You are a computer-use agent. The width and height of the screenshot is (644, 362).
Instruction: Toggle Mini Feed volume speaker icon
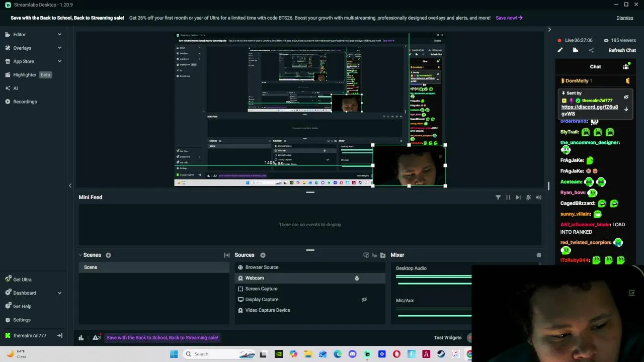(x=538, y=198)
